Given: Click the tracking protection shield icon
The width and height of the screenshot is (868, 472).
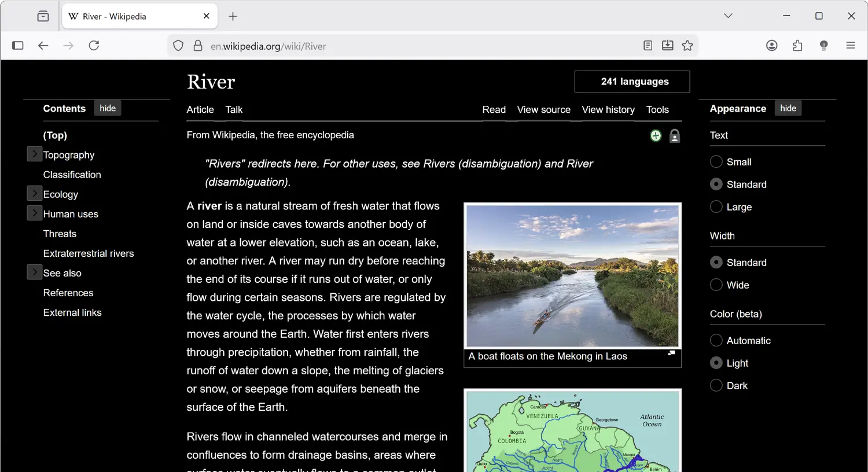Looking at the screenshot, I should [178, 45].
